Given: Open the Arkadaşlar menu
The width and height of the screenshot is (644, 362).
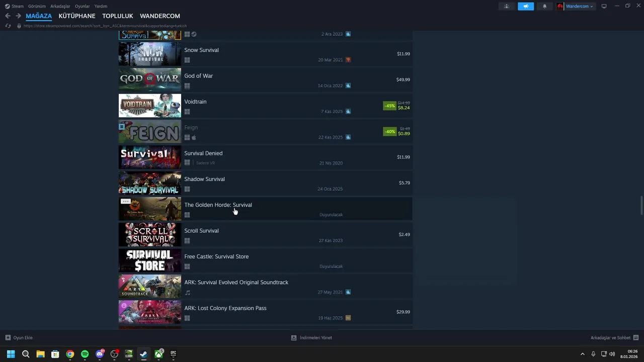Looking at the screenshot, I should click(60, 6).
